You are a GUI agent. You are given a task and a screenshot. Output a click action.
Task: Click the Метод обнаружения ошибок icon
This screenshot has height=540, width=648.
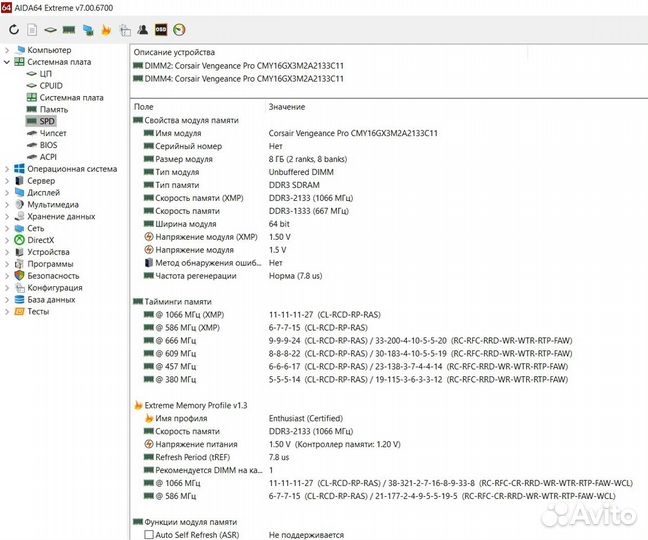[149, 263]
